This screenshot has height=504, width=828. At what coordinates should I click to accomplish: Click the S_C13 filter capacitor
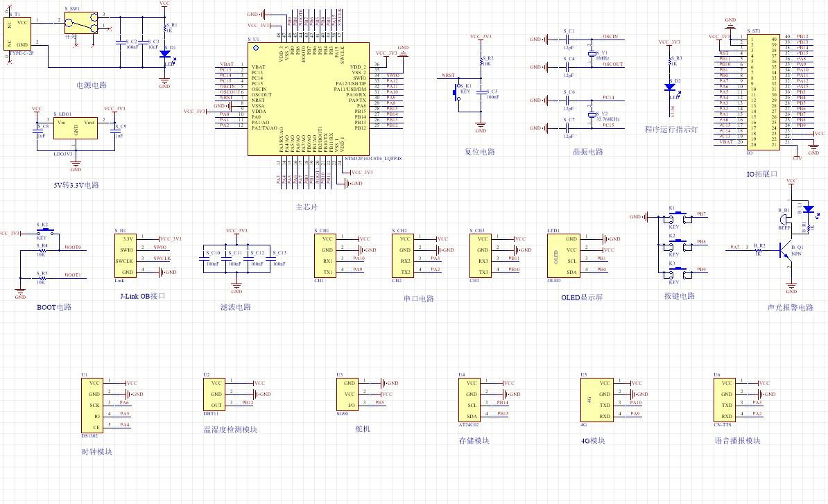[271, 258]
